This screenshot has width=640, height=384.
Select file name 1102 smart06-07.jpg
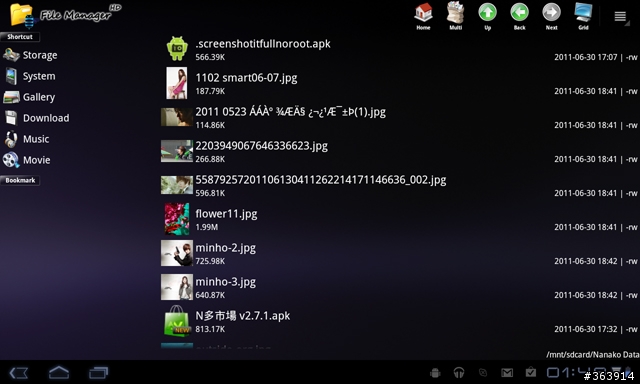(246, 78)
